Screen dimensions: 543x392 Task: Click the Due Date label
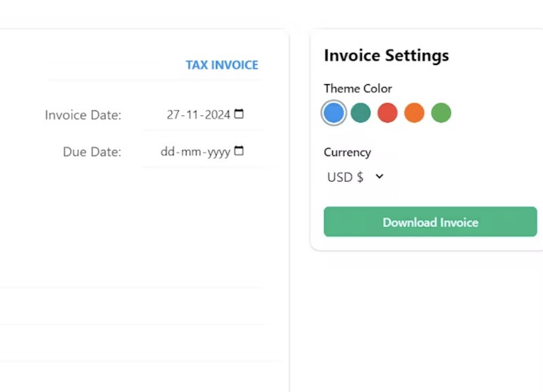92,152
